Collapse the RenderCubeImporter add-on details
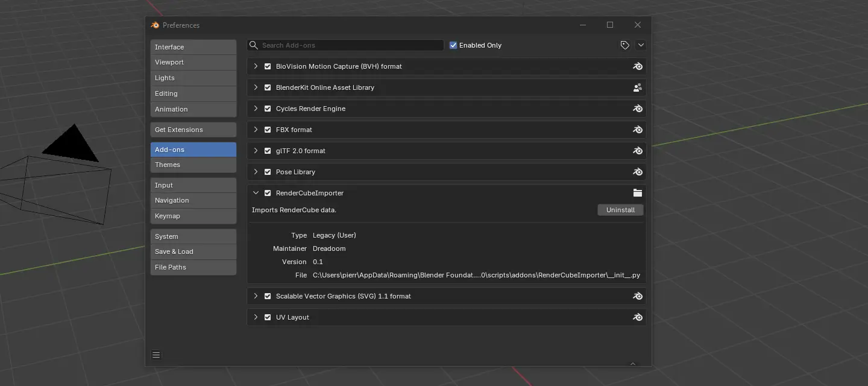This screenshot has width=868, height=386. point(256,193)
